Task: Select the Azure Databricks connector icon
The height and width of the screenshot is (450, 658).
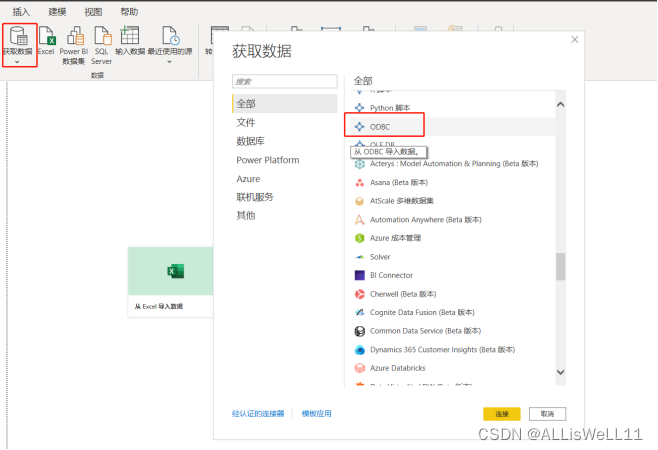Action: (360, 368)
